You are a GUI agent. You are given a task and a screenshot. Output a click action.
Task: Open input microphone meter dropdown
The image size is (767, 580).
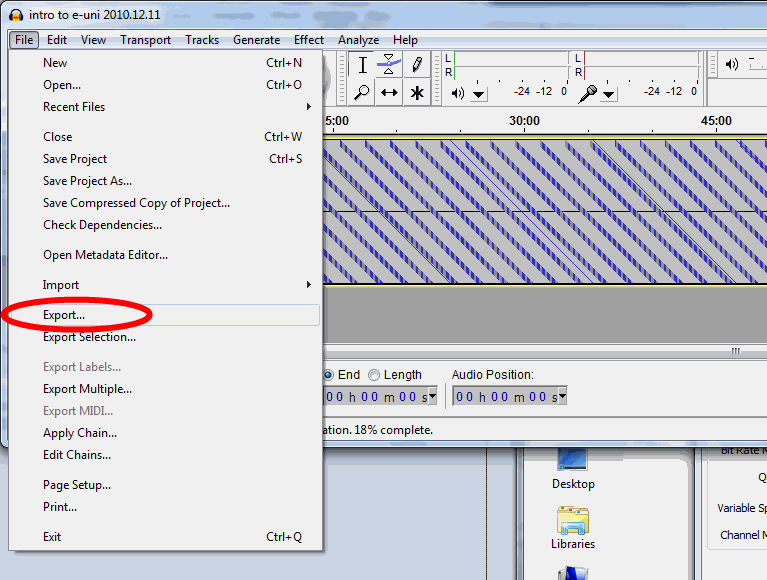coord(609,94)
